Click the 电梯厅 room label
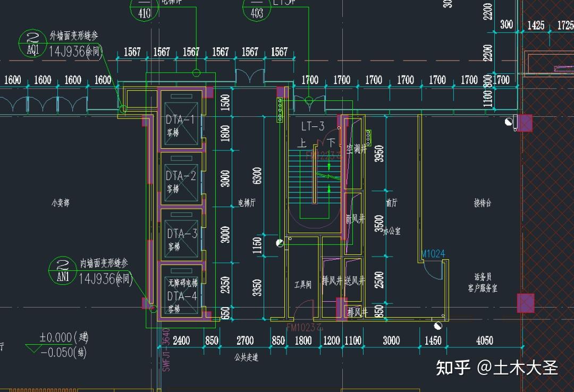The image size is (574, 392). [x=247, y=203]
